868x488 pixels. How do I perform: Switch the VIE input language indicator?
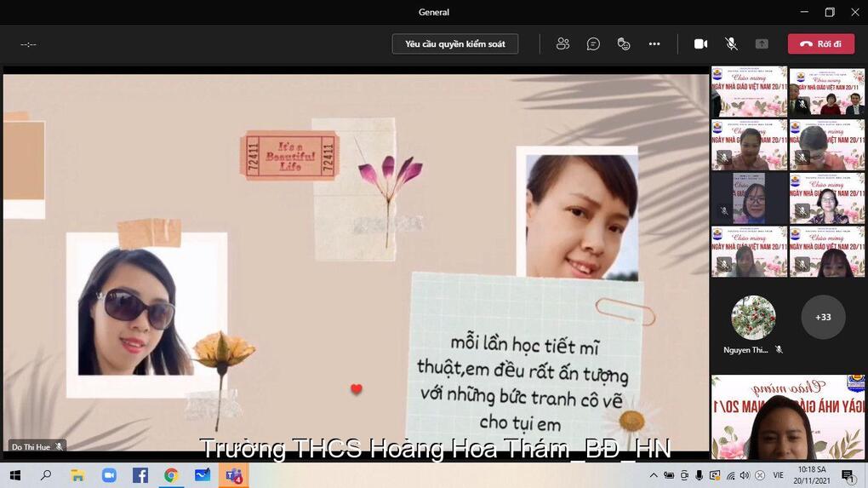pyautogui.click(x=779, y=475)
